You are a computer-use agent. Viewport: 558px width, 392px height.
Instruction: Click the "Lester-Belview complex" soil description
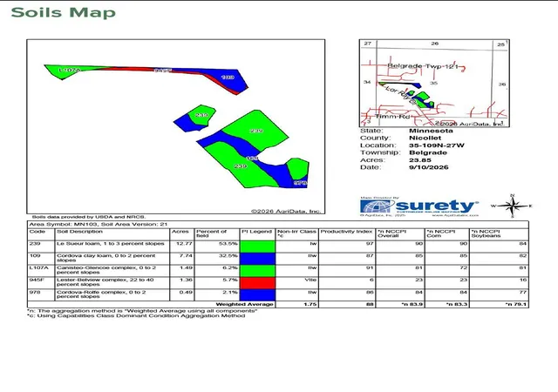(105, 282)
